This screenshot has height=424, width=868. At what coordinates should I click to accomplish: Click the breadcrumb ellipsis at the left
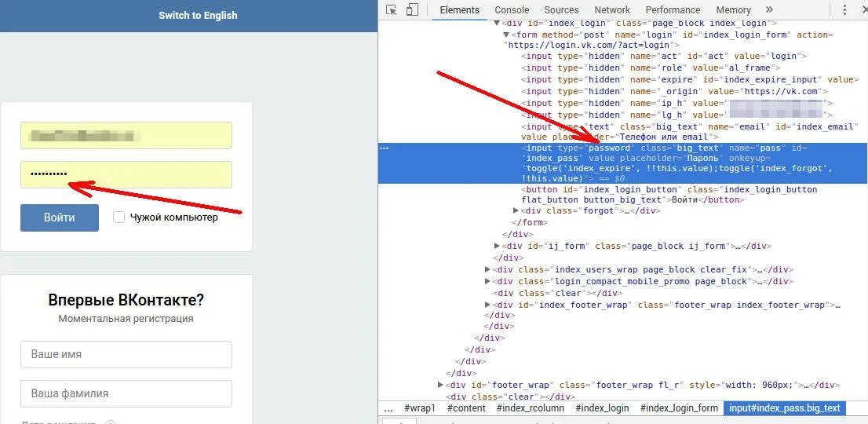[x=388, y=408]
